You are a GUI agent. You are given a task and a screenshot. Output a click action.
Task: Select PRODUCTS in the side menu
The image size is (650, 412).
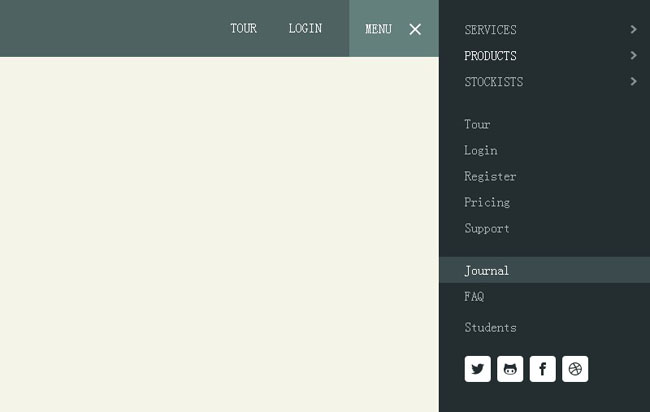[490, 56]
